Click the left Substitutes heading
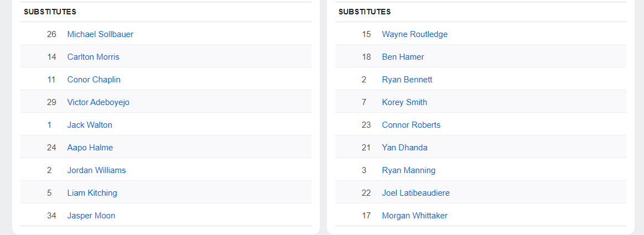 (x=50, y=12)
